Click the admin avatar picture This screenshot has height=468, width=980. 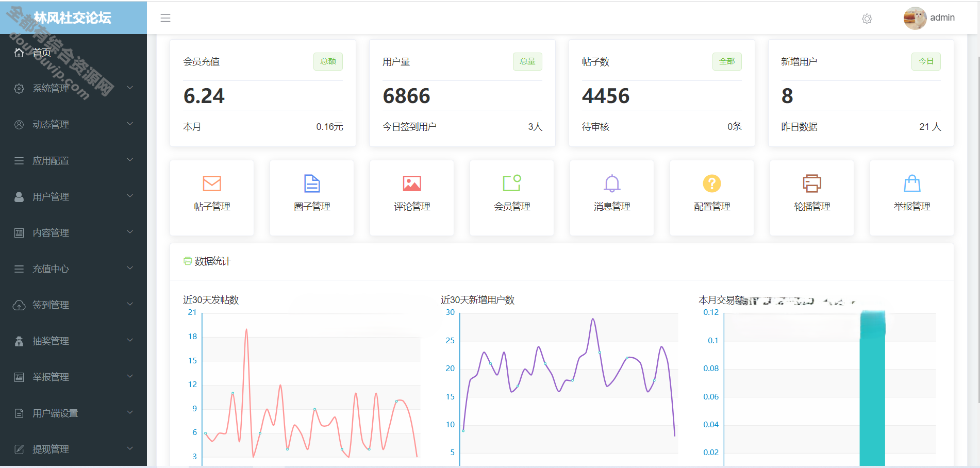coord(915,18)
